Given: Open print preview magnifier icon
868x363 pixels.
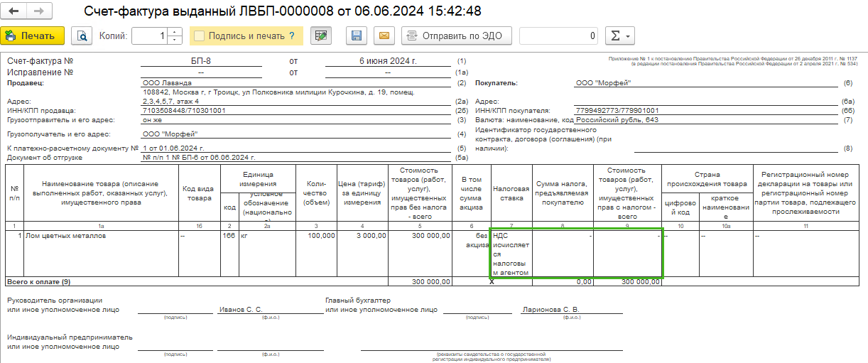Looking at the screenshot, I should pos(83,36).
